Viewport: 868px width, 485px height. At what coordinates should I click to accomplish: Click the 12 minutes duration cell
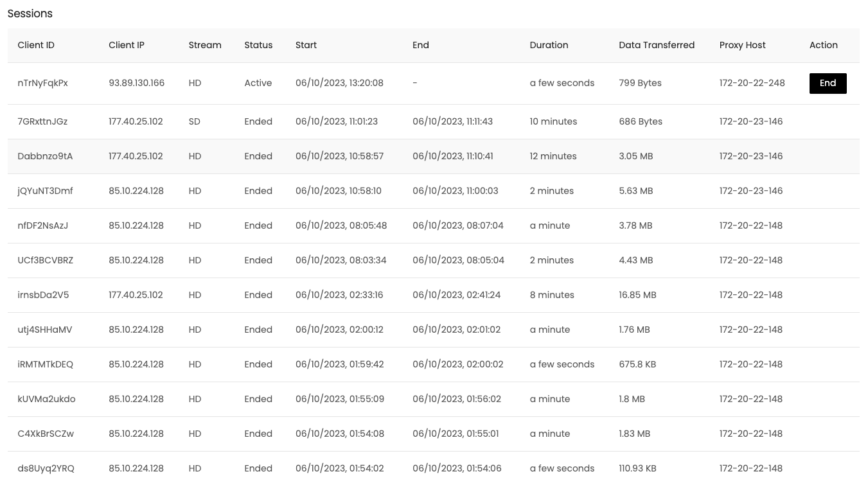point(553,156)
